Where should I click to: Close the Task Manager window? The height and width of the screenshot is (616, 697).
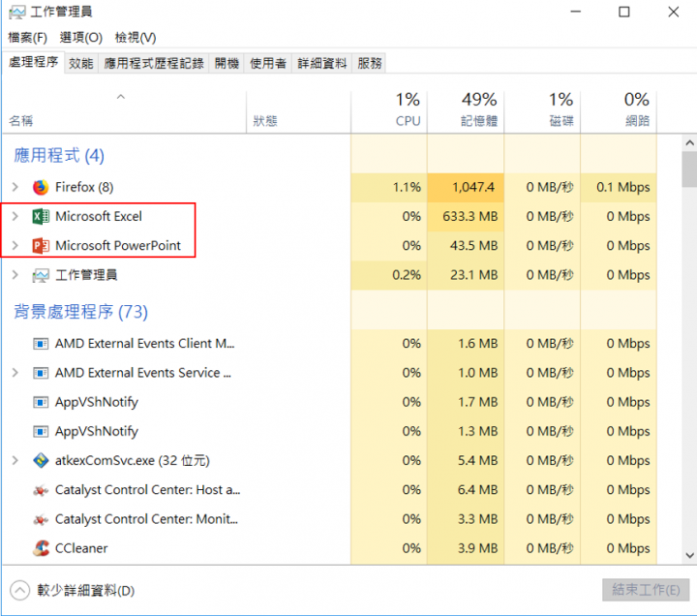click(673, 12)
